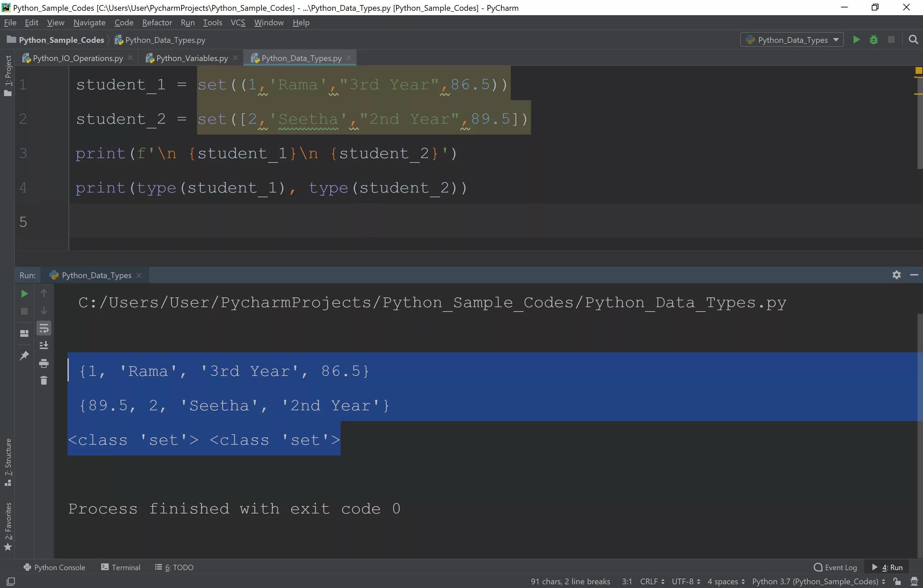
Task: Open Run panel settings gear
Action: pos(896,275)
